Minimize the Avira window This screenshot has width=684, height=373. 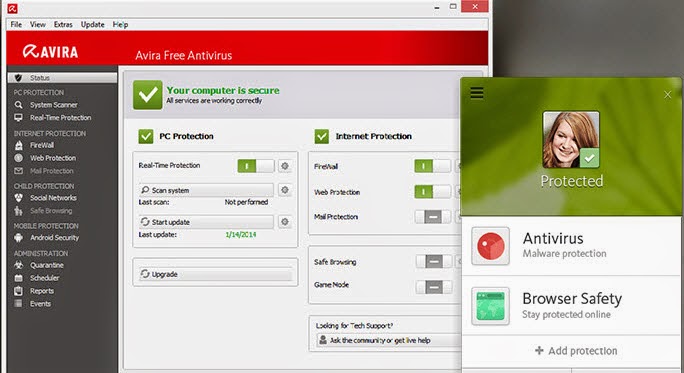point(437,7)
